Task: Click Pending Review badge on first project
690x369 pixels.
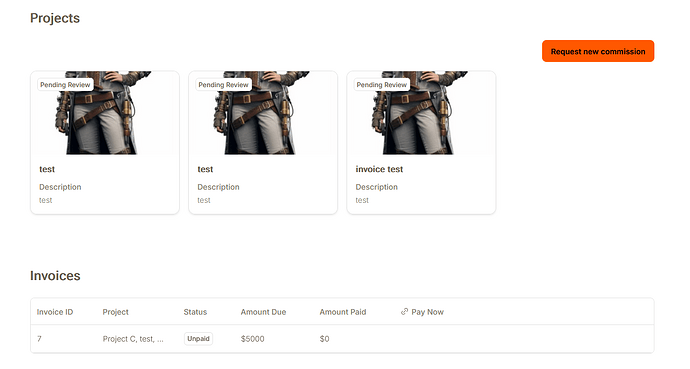Action: [x=65, y=84]
